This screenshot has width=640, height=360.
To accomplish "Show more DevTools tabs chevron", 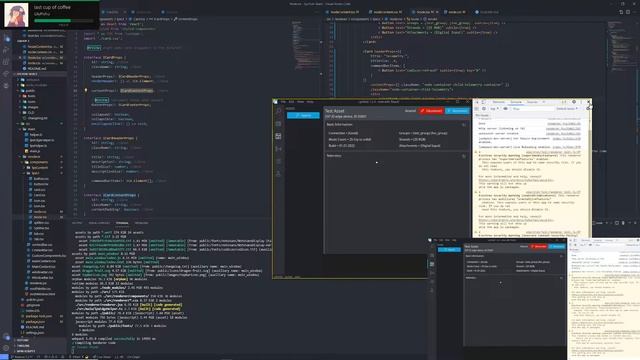I will tap(544, 102).
